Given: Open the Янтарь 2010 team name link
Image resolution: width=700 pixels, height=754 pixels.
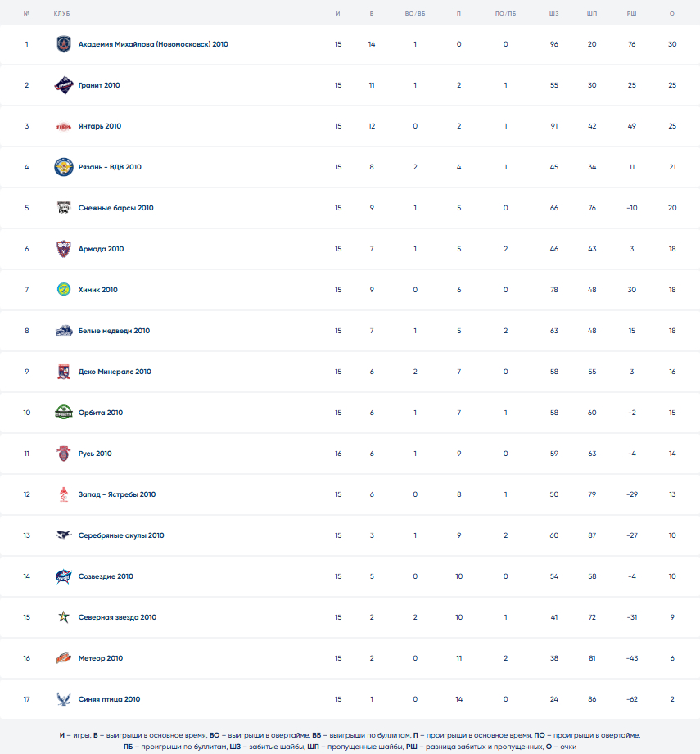Looking at the screenshot, I should pos(100,126).
